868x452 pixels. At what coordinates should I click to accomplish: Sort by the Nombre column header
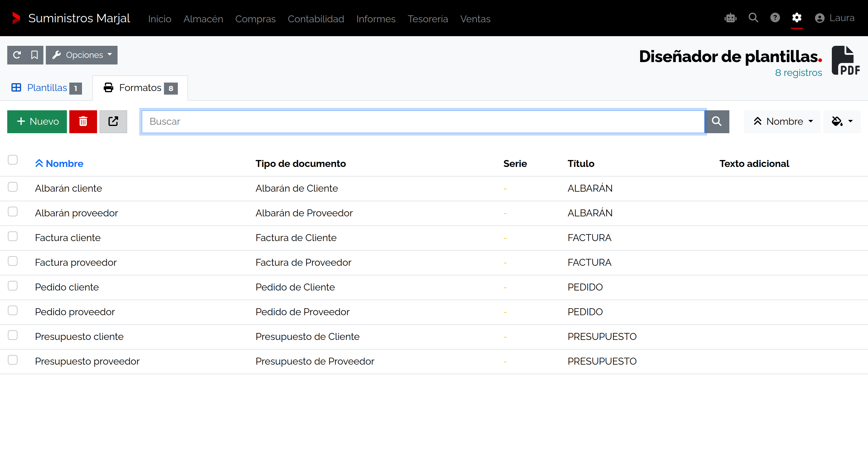[x=59, y=164]
